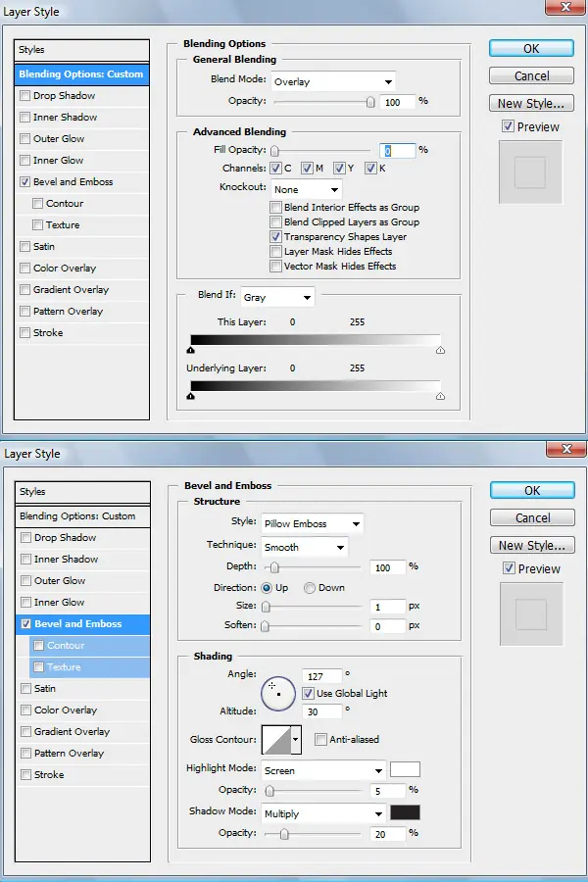Click the black shadow color swatch
Image resolution: width=588 pixels, height=882 pixels.
click(405, 812)
